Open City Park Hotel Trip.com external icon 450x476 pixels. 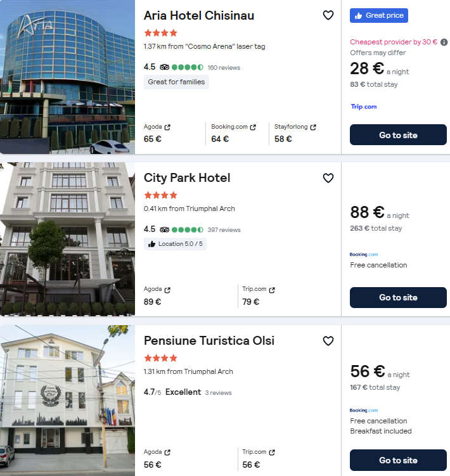(272, 290)
